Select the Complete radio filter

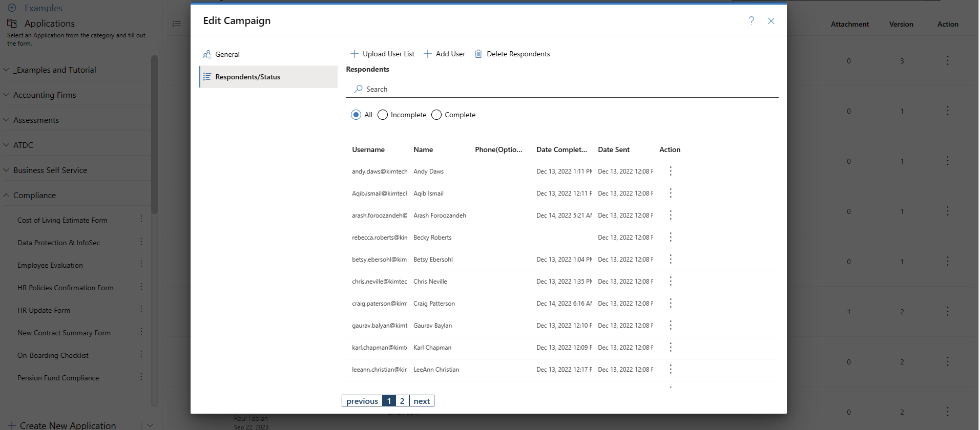(x=436, y=115)
